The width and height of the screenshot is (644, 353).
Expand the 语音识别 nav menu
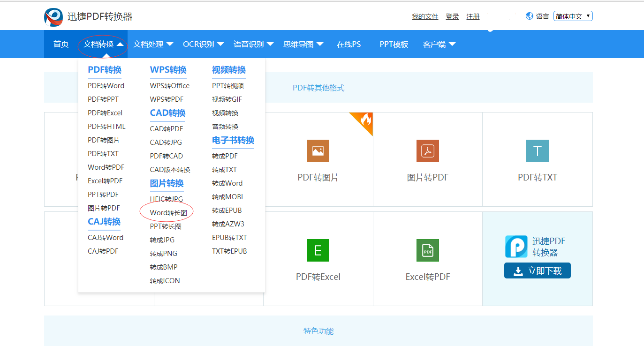(254, 44)
